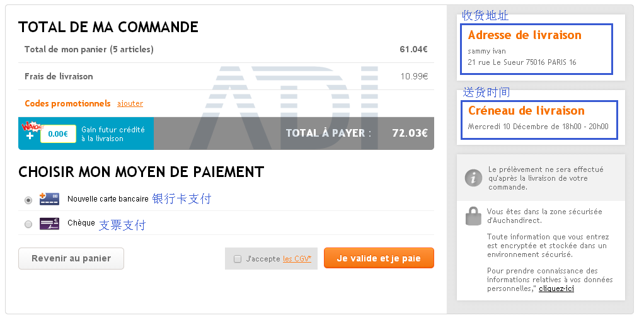Click the purple cheque payment icon
The image size is (644, 325).
49,224
